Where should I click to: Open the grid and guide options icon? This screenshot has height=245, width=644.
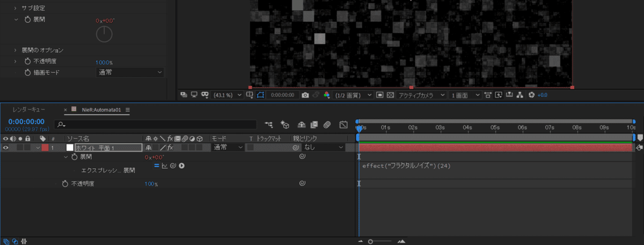pyautogui.click(x=250, y=95)
